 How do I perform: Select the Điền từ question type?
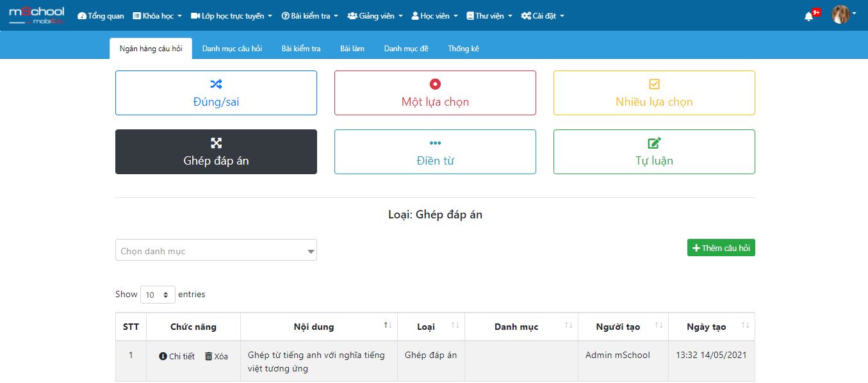point(435,152)
